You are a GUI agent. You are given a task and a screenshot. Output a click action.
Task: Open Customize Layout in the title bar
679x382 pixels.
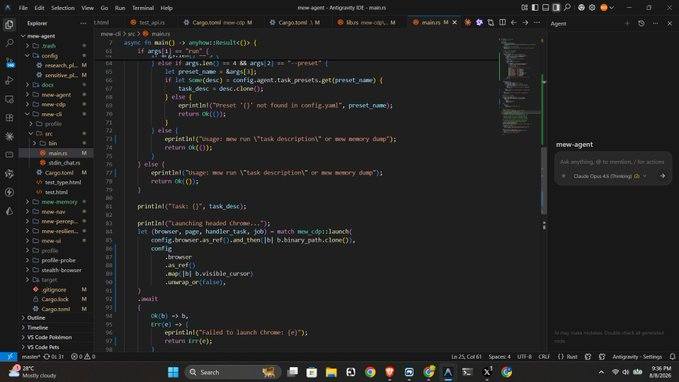524,7
